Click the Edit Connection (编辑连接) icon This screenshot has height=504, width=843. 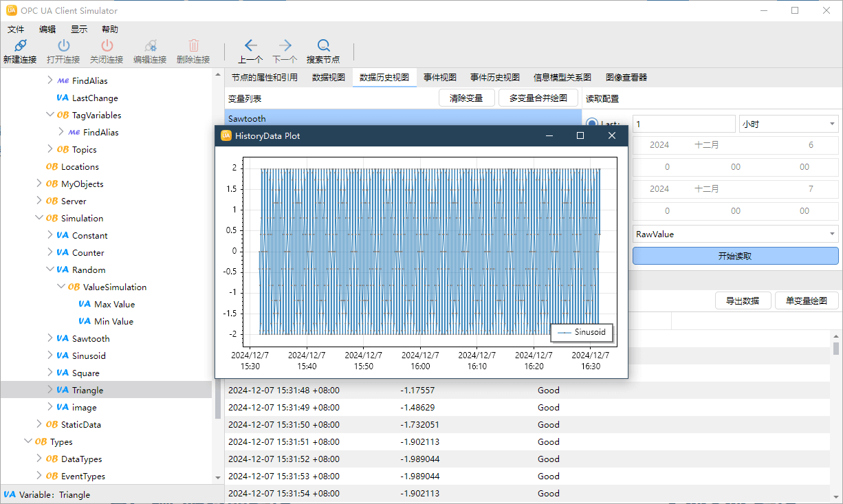150,46
